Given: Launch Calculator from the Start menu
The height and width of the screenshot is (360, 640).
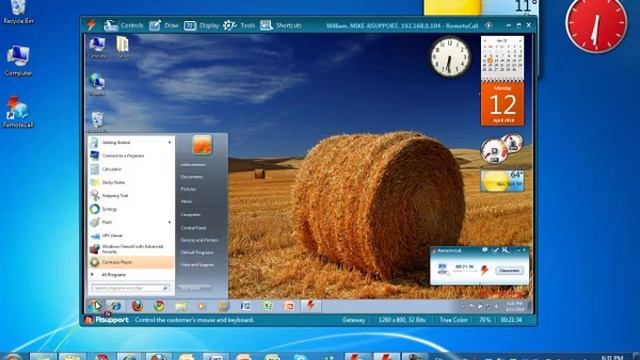Looking at the screenshot, I should click(131, 169).
